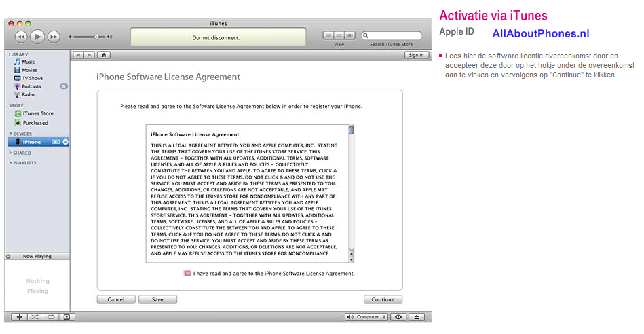The image size is (644, 334).
Task: Click the eject icon next to iPhone
Action: 65,142
